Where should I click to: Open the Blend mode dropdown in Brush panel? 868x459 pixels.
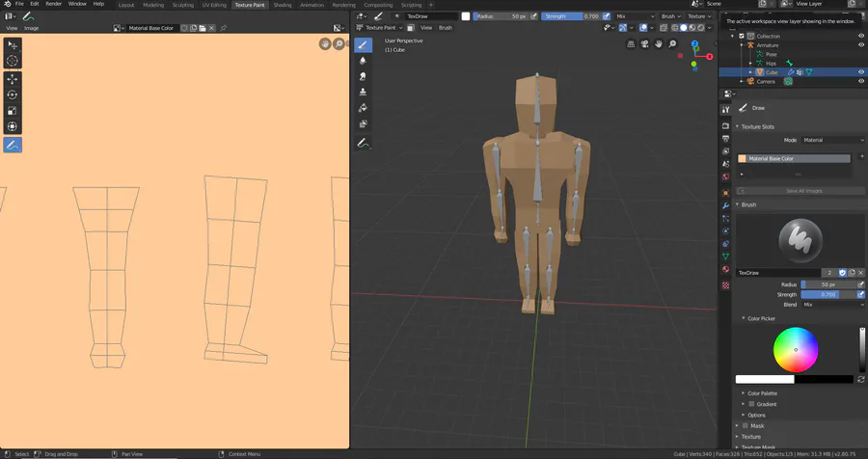coord(832,304)
